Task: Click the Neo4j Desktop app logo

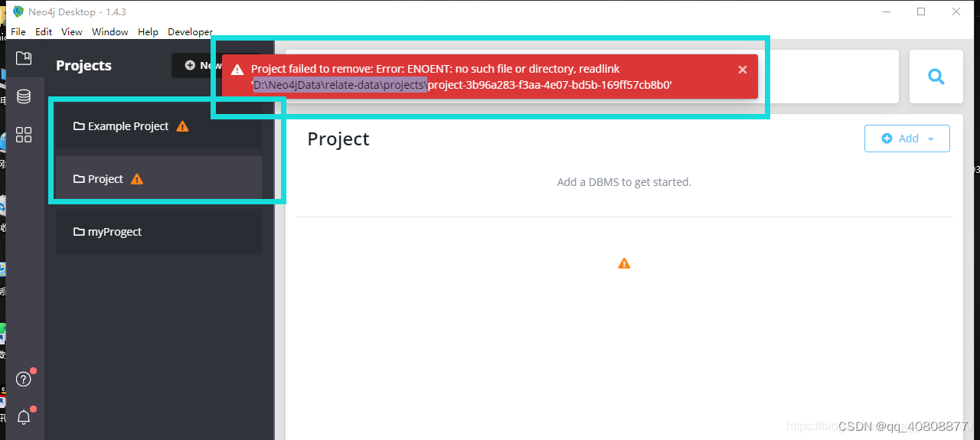Action: [18, 11]
